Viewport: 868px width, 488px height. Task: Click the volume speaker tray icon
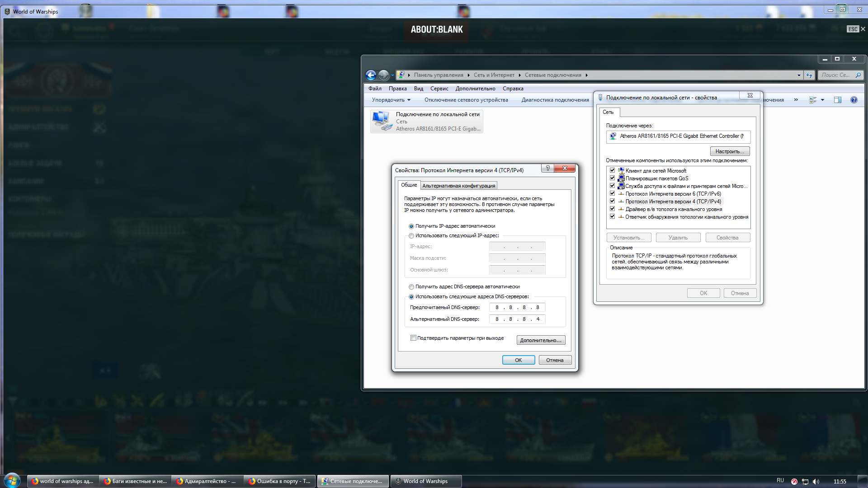click(x=816, y=481)
